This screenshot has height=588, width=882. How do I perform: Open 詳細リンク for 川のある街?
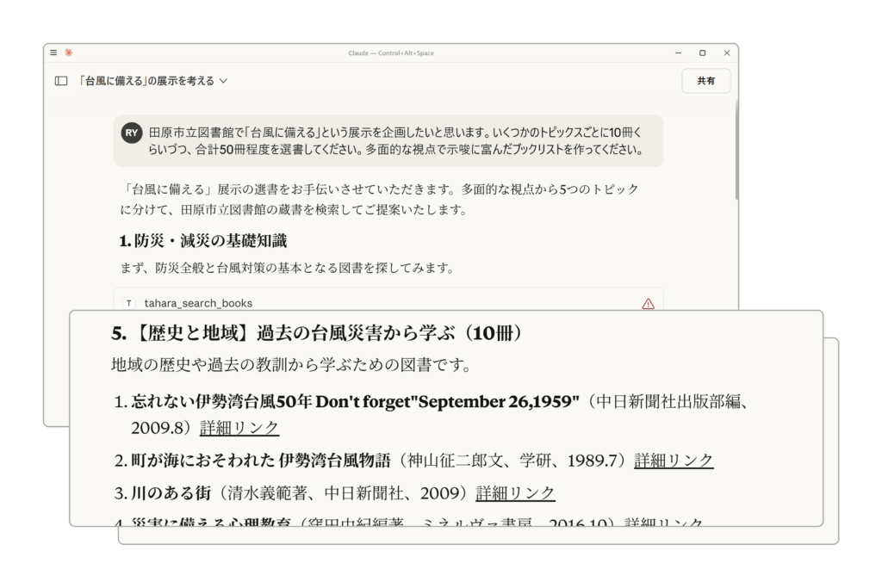(x=515, y=494)
